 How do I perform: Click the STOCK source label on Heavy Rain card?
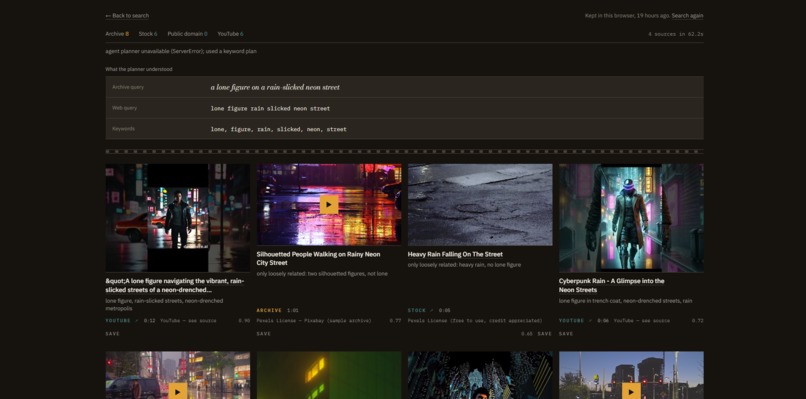416,311
